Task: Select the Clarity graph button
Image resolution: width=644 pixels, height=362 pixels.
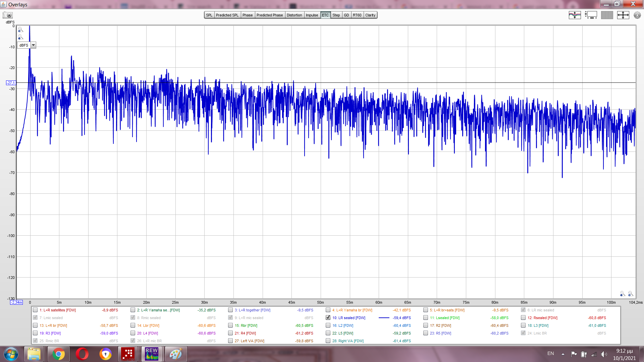Action: [x=370, y=15]
